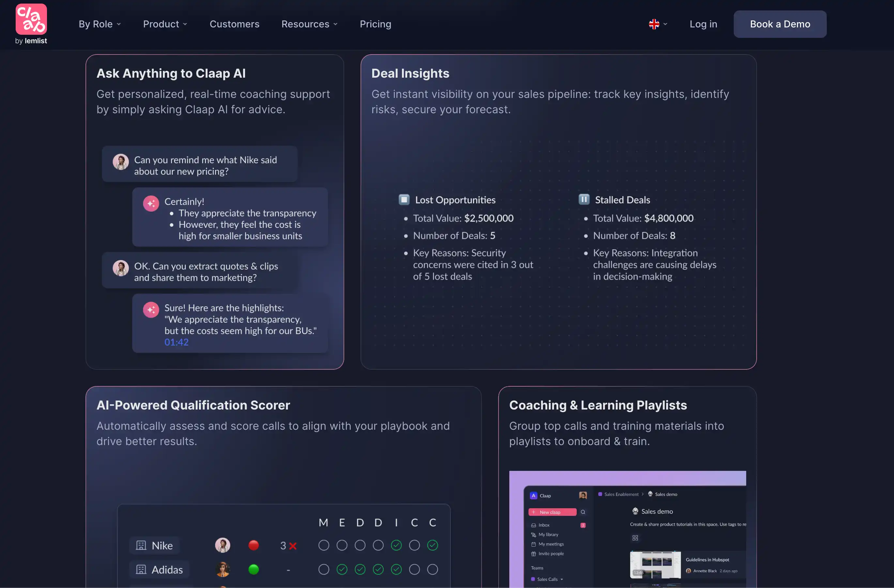Open the Customers menu item
This screenshot has width=894, height=588.
pyautogui.click(x=234, y=24)
